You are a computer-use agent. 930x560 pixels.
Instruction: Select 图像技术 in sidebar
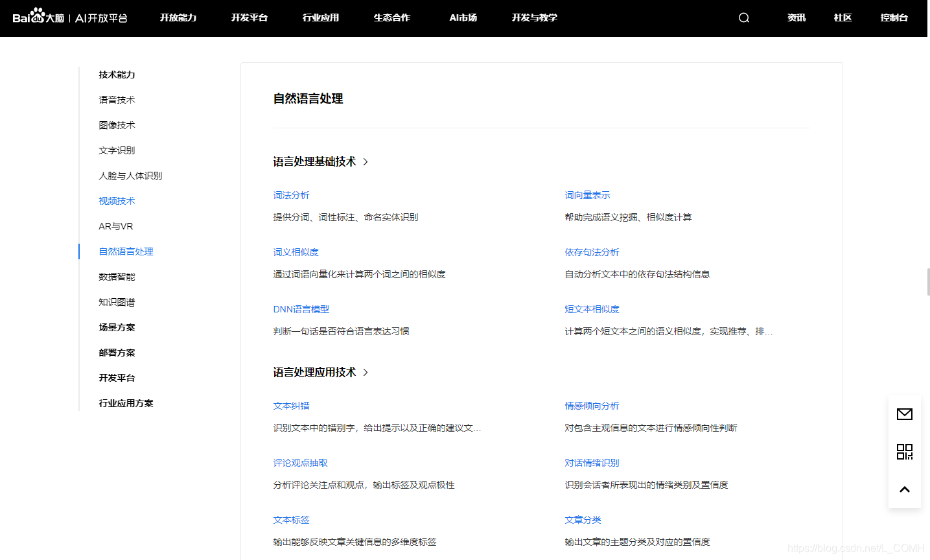click(117, 125)
